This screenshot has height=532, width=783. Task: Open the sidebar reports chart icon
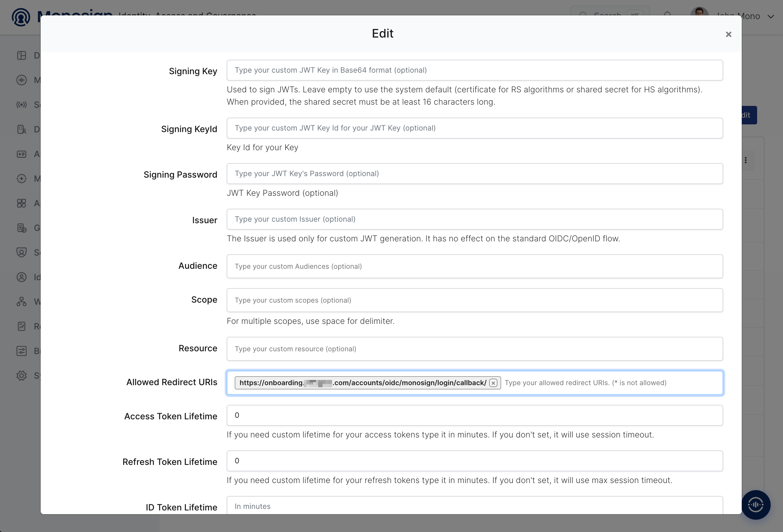tap(22, 326)
